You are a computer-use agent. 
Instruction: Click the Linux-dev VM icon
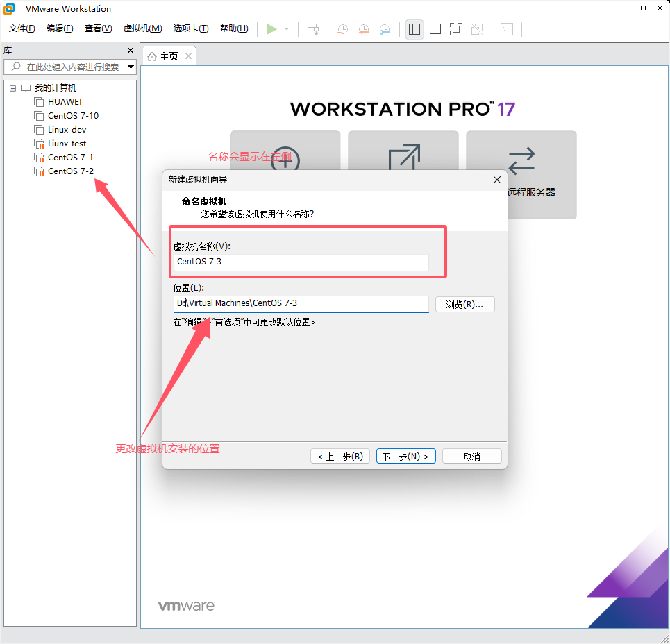(x=39, y=130)
